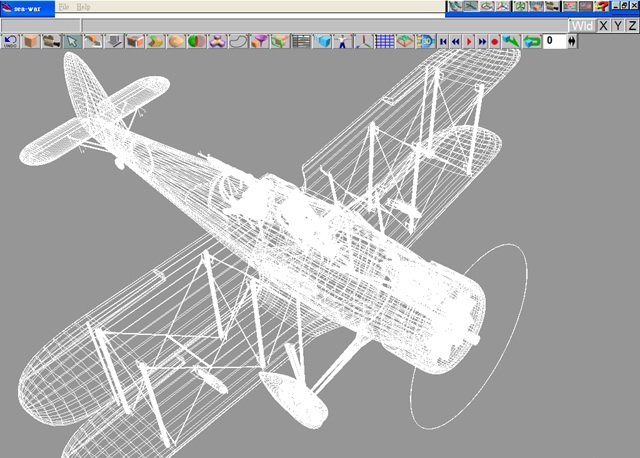Jump to first frame with rewind button
This screenshot has height=458, width=640.
444,42
